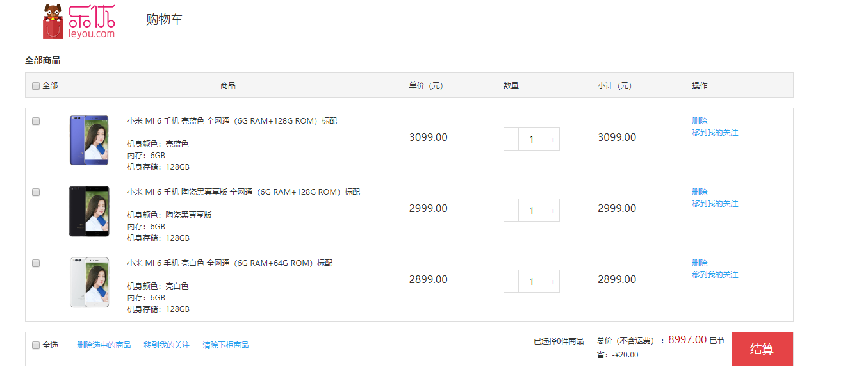Screen dimensions: 868x376
Task: Click 机身颜色：亮蓝色 spec text
Action: [158, 144]
